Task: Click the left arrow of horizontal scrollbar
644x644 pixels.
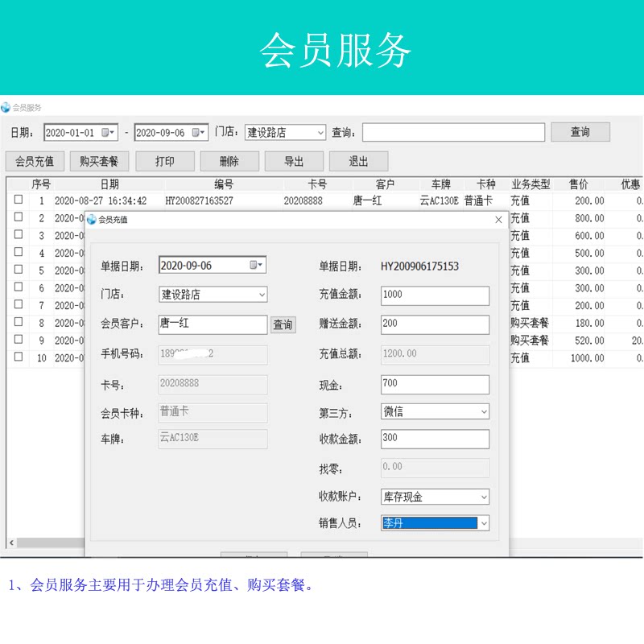Action: (11, 543)
